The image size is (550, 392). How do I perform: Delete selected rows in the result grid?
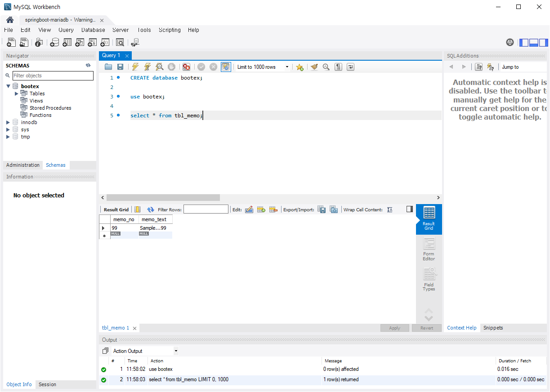tap(273, 209)
